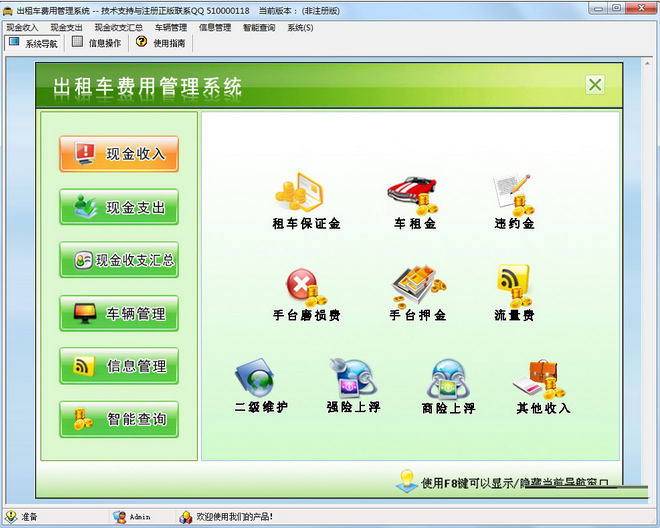Close the green navigation panel
The image size is (660, 528).
pos(595,85)
